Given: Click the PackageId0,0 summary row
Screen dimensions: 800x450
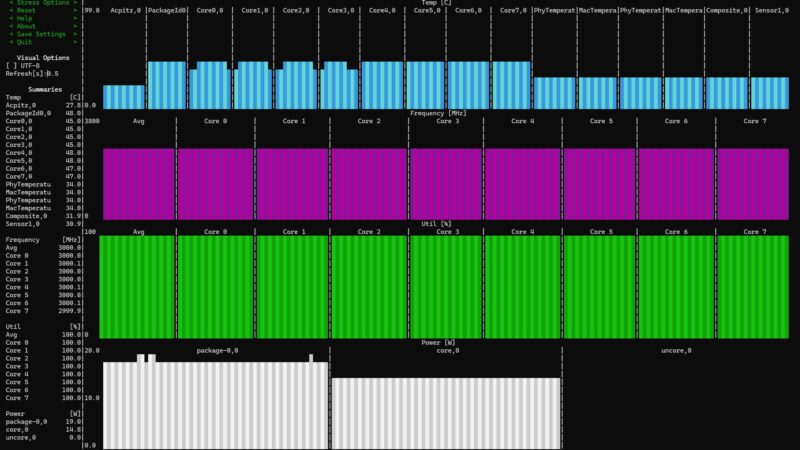Looking at the screenshot, I should 43,113.
